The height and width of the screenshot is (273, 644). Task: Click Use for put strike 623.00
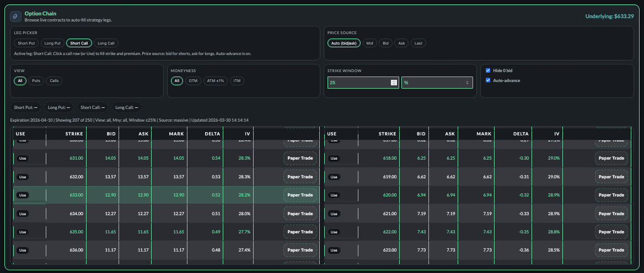(334, 250)
